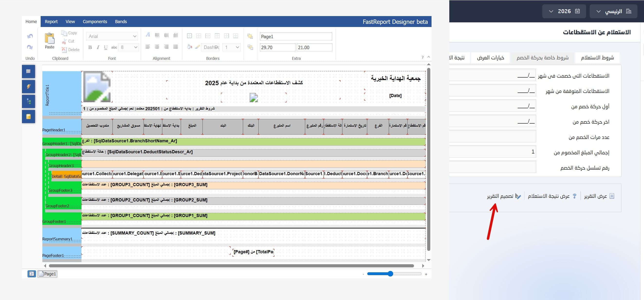Select the Page1 page tab at bottom
644x300 pixels.
(x=47, y=274)
